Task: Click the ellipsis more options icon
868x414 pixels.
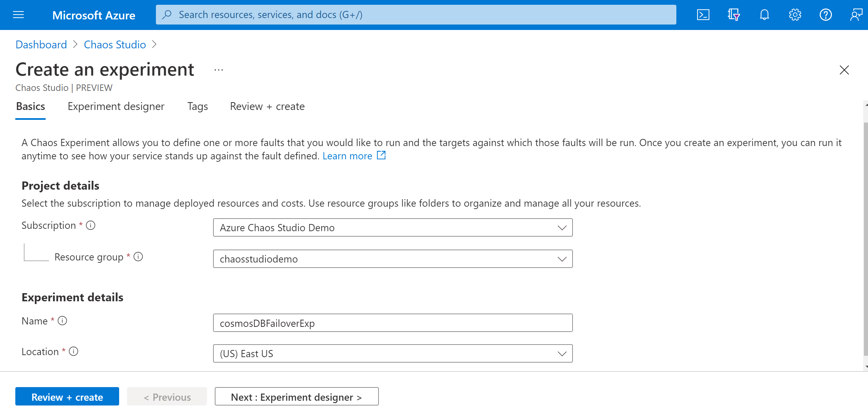Action: (219, 70)
